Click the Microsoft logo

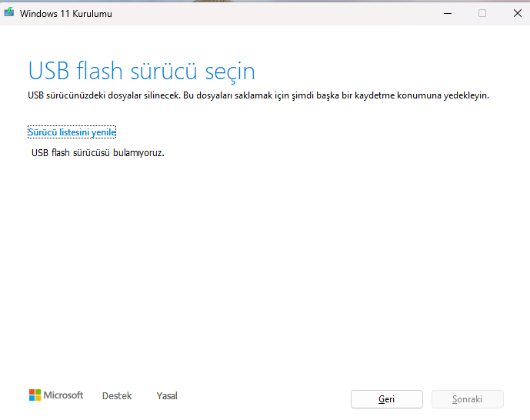[56, 395]
